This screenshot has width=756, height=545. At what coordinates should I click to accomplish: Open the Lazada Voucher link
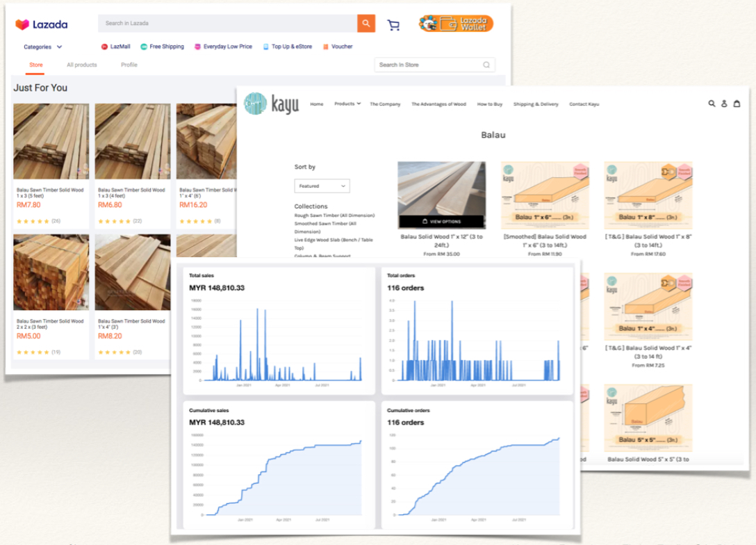point(338,47)
